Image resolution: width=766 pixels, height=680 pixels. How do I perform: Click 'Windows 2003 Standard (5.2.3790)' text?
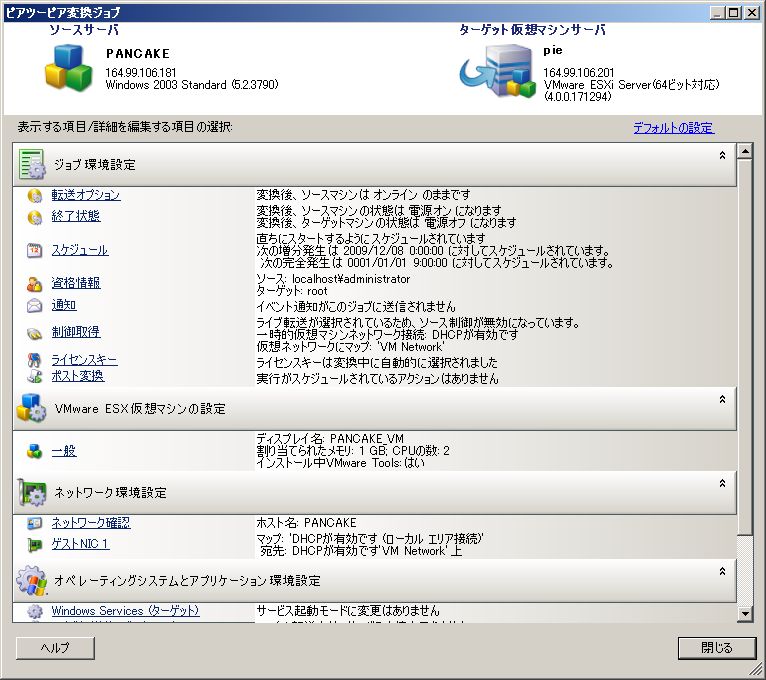point(192,85)
